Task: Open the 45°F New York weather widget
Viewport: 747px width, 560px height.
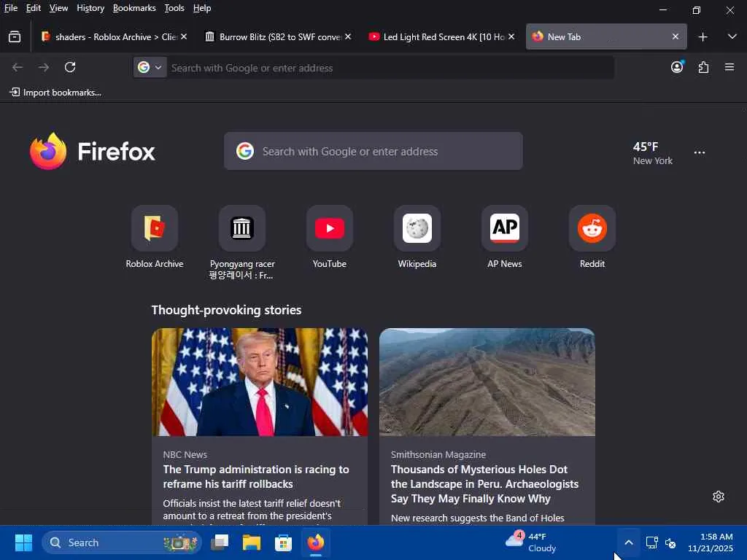Action: click(652, 153)
